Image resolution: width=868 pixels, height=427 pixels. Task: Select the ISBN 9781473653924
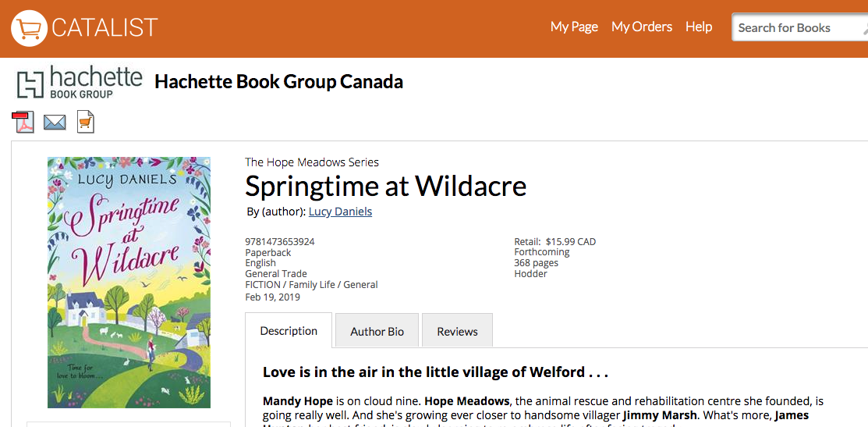[x=280, y=242]
